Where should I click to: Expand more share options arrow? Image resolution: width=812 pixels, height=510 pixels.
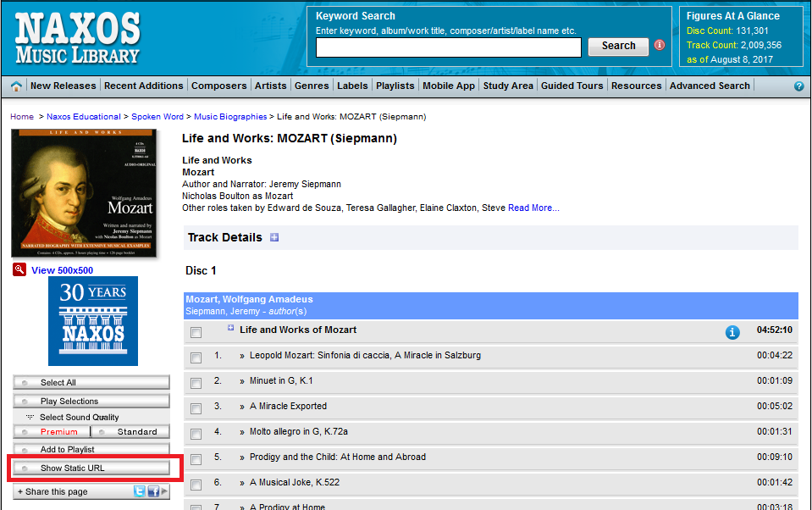pos(164,491)
